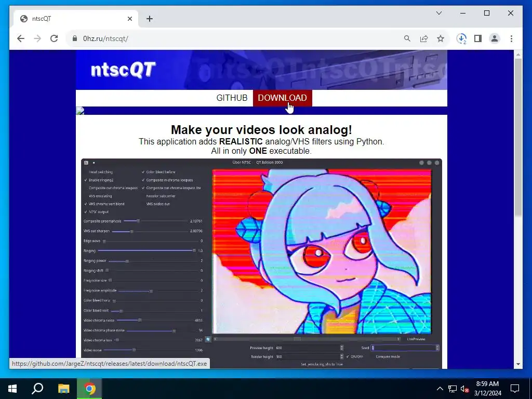Click the Seed field spinner arrows
Screen dimensions: 532x399
pos(437,348)
